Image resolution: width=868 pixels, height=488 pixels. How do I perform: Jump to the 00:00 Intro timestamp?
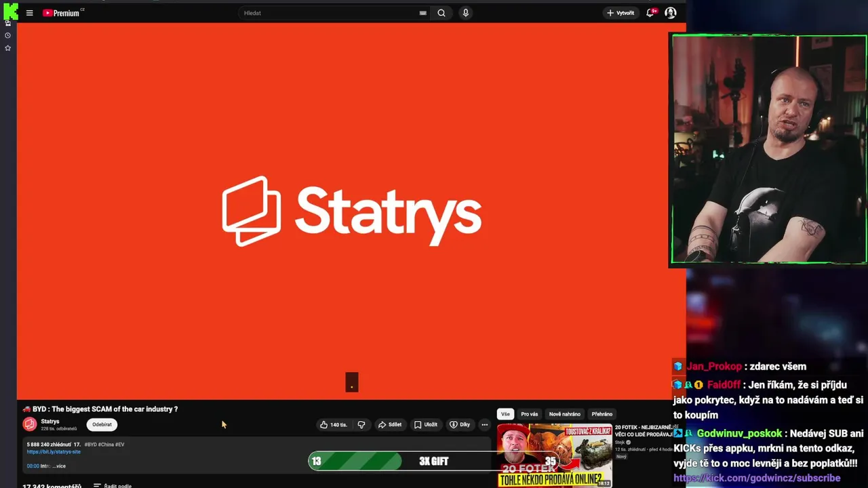coord(33,466)
